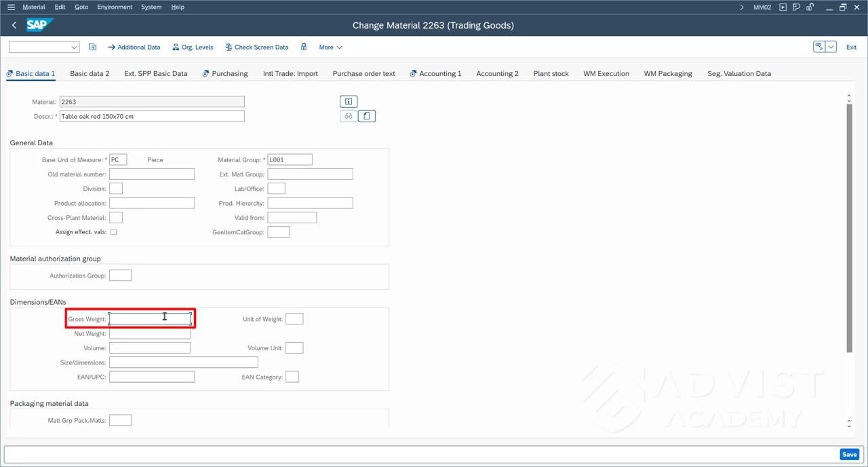Switch to Accounting 1 tab
This screenshot has height=467, width=868.
pyautogui.click(x=435, y=73)
